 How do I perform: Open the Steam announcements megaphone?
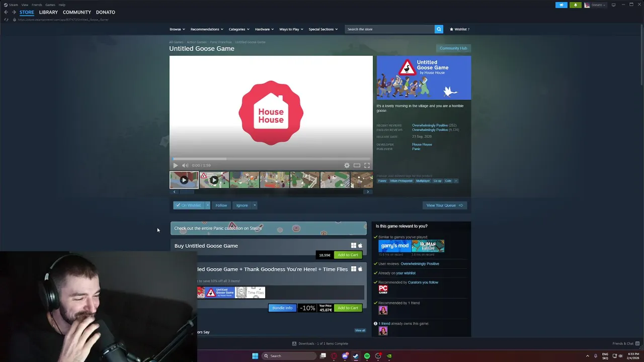click(x=561, y=5)
